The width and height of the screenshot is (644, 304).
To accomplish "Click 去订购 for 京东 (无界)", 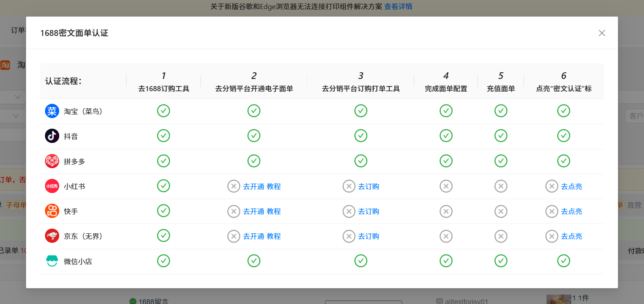I will [x=368, y=236].
